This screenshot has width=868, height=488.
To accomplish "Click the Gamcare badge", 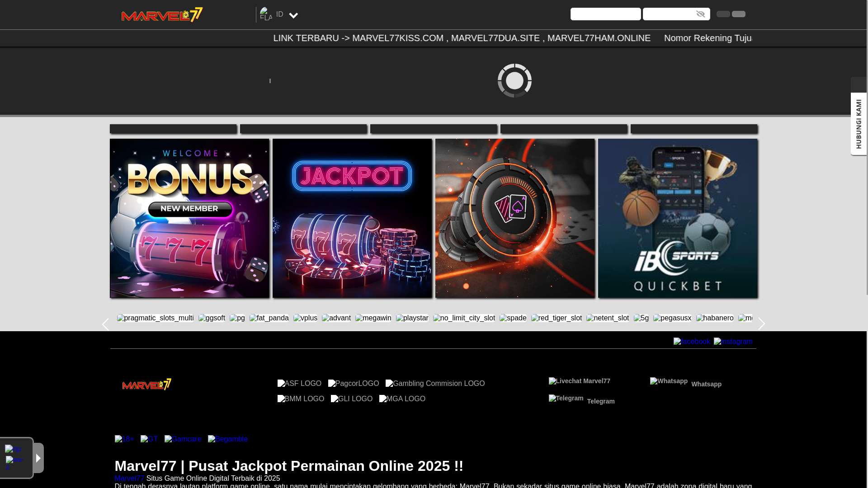I will tap(183, 439).
